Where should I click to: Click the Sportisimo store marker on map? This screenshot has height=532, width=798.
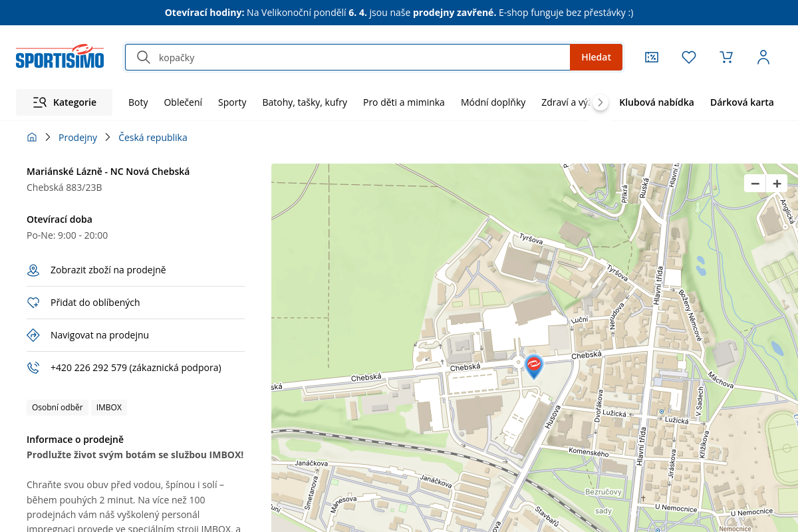pyautogui.click(x=533, y=366)
